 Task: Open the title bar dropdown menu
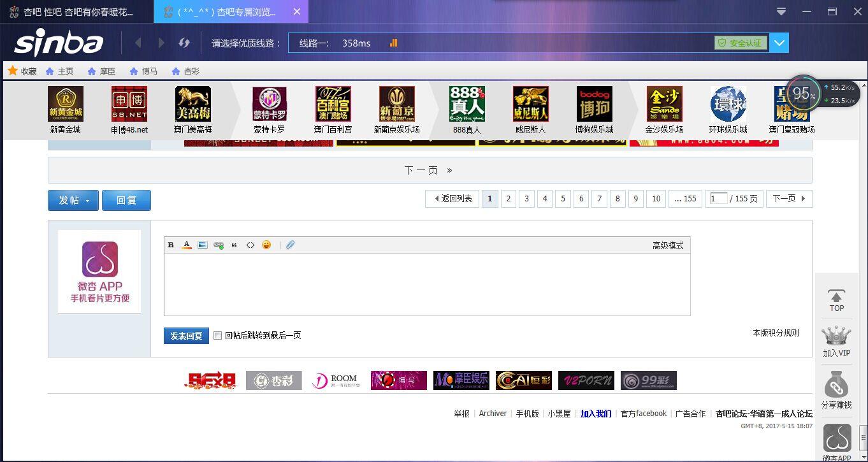click(781, 11)
